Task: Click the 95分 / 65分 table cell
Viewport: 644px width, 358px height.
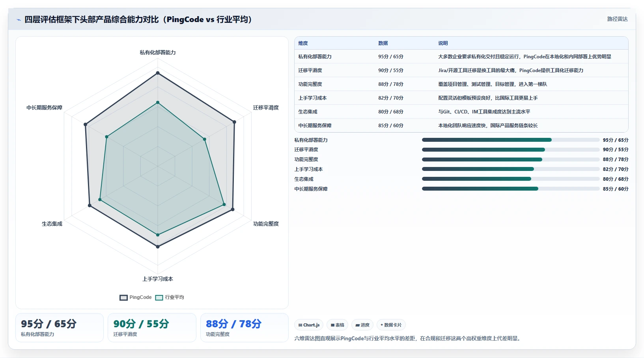Action: (391, 57)
